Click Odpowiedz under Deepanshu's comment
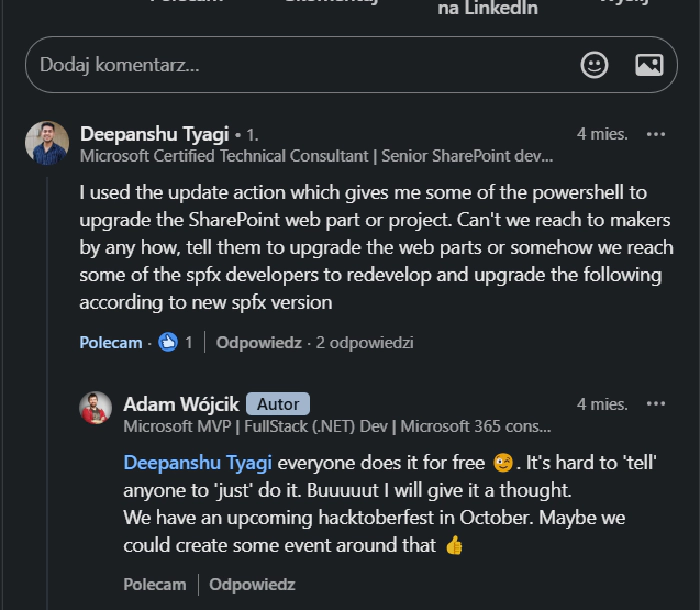Screen dimensions: 700x610 coord(259,342)
